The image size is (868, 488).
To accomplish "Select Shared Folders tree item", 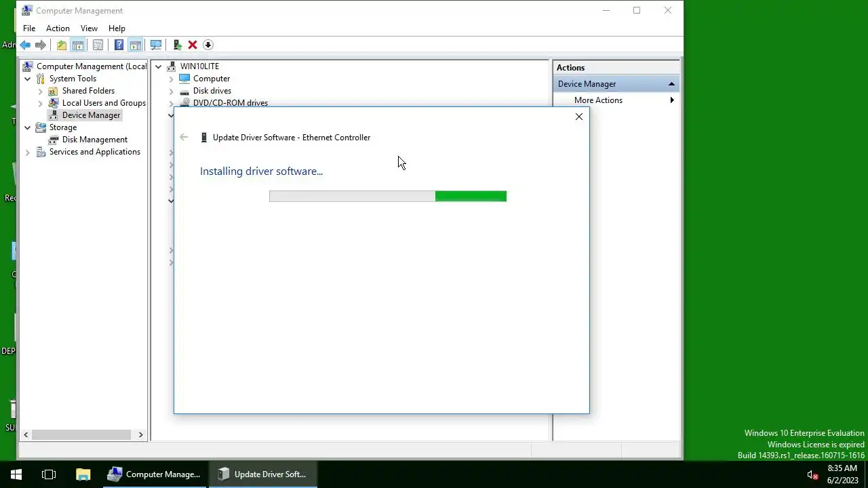I will [88, 91].
